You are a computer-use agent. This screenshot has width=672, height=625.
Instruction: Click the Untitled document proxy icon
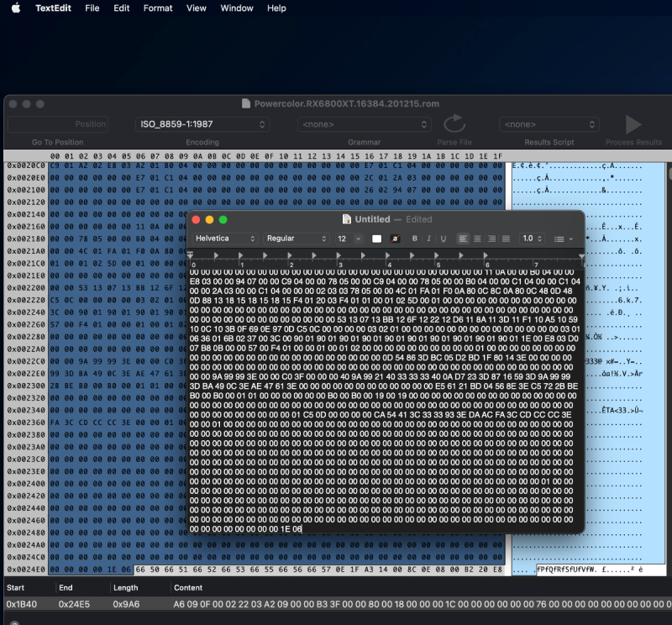click(347, 219)
